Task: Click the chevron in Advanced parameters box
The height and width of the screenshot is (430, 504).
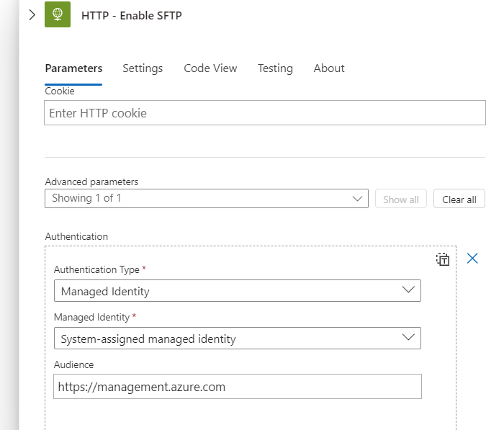Action: [x=357, y=198]
